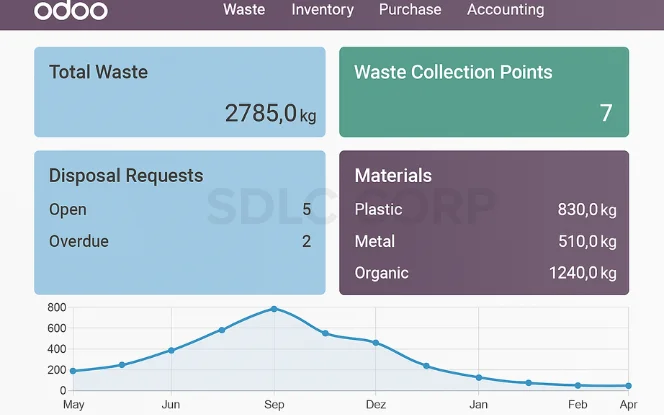
Task: Open the Total Waste card
Action: pos(180,92)
